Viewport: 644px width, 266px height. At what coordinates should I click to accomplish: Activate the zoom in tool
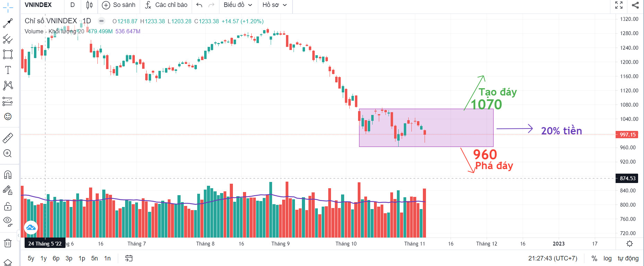(8, 153)
